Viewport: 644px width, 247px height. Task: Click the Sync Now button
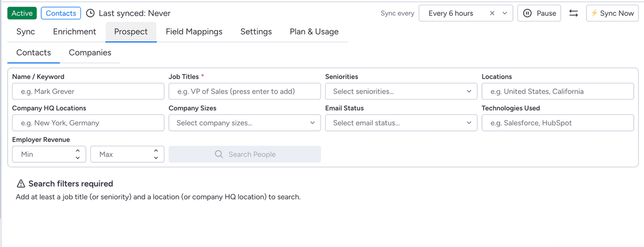pyautogui.click(x=612, y=13)
